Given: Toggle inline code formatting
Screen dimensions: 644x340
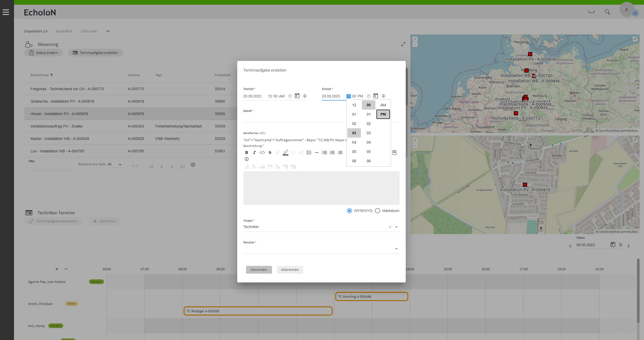Looking at the screenshot, I should tap(262, 153).
